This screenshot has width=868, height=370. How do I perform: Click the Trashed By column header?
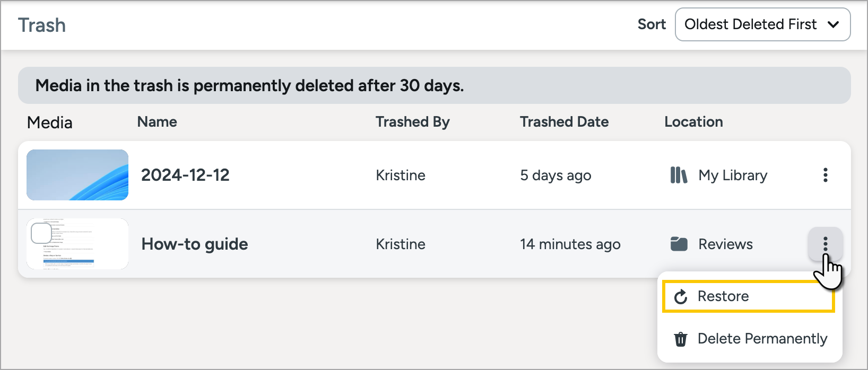413,122
